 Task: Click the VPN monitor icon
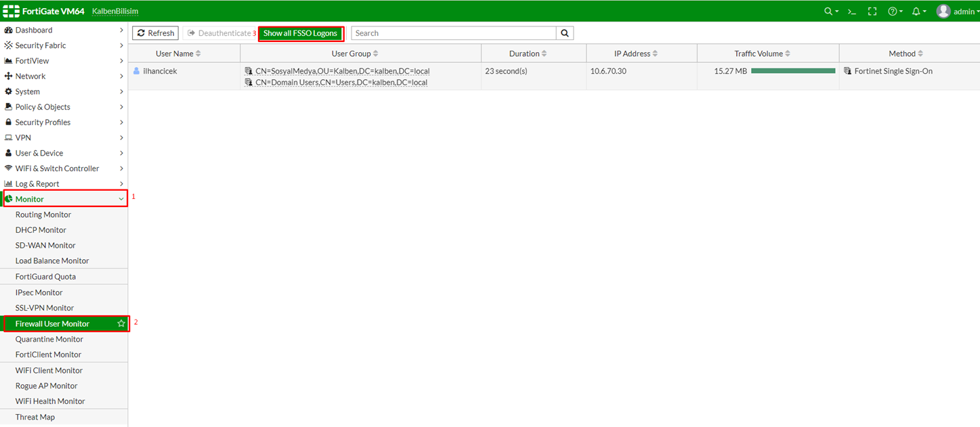(9, 137)
